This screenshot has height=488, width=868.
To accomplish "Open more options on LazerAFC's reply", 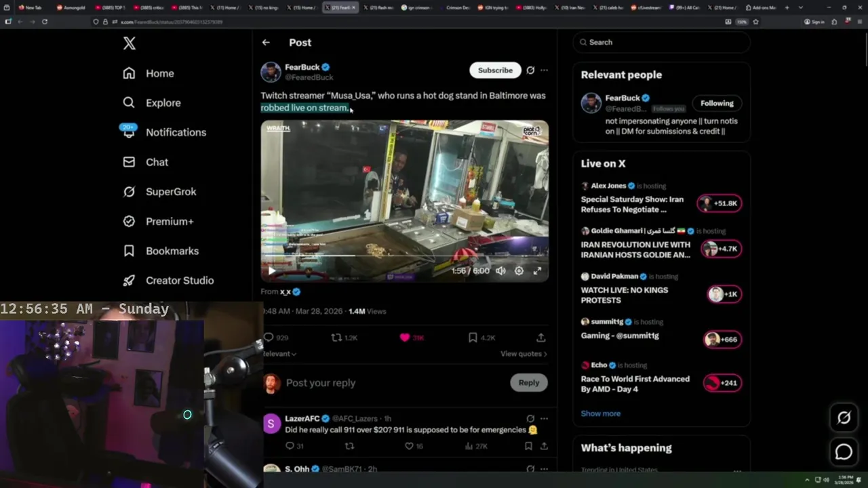I will pos(544,419).
